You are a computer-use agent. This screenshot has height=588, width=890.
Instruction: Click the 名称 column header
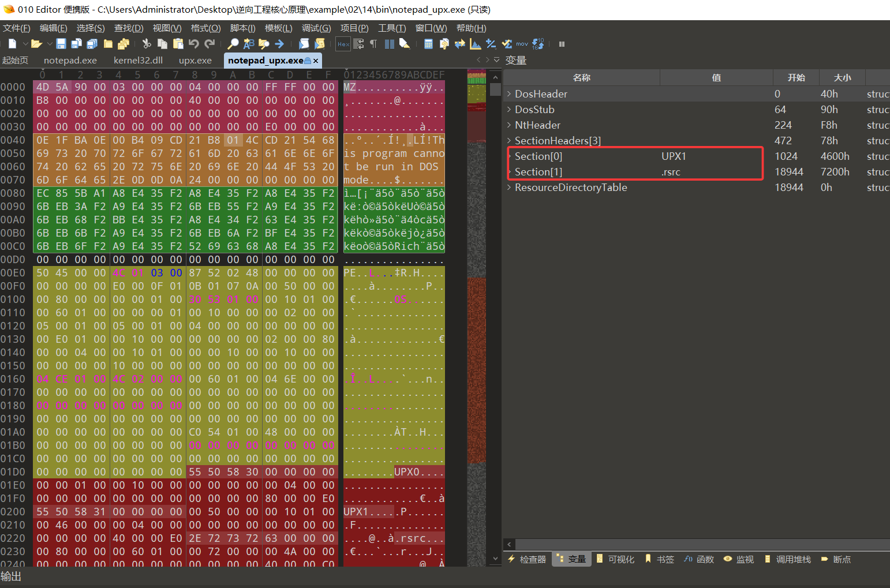tap(581, 78)
